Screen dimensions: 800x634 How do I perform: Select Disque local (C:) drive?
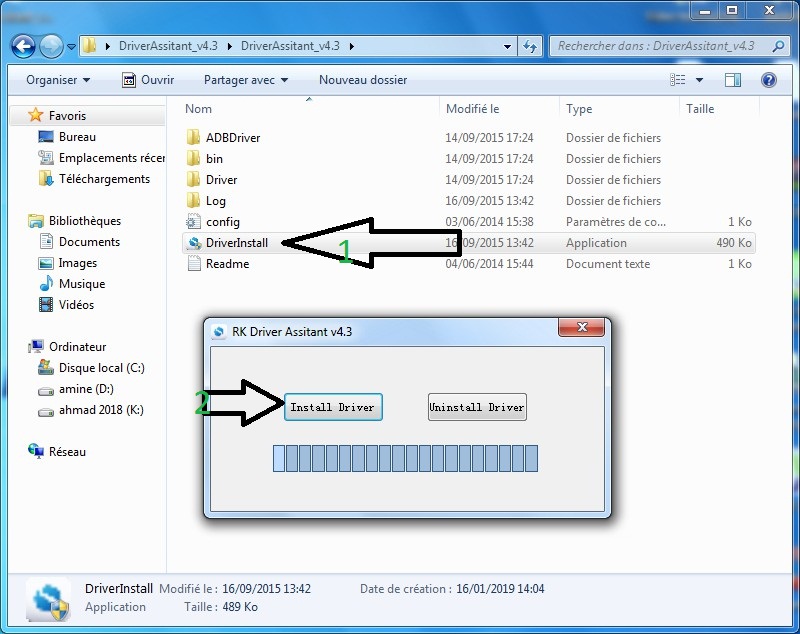point(101,368)
